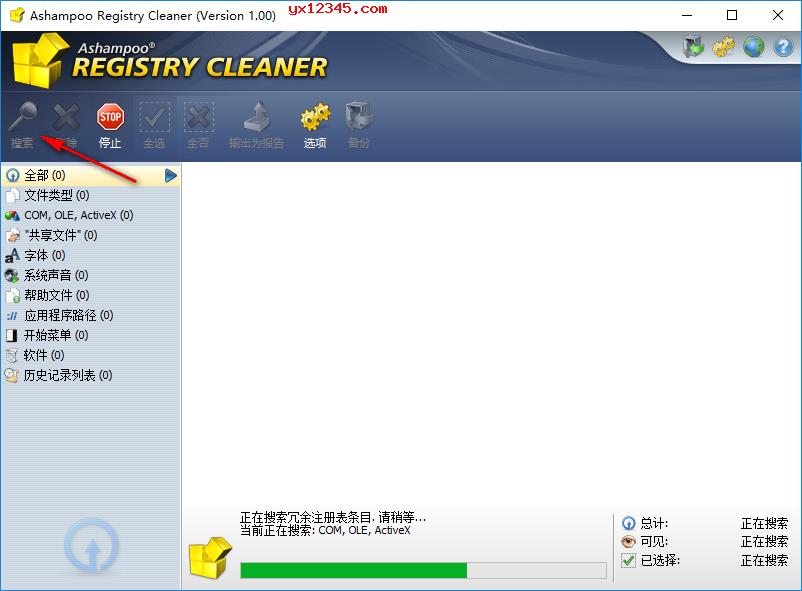
Task: Click the 正在搜索 value beside 总计
Action: (x=764, y=523)
